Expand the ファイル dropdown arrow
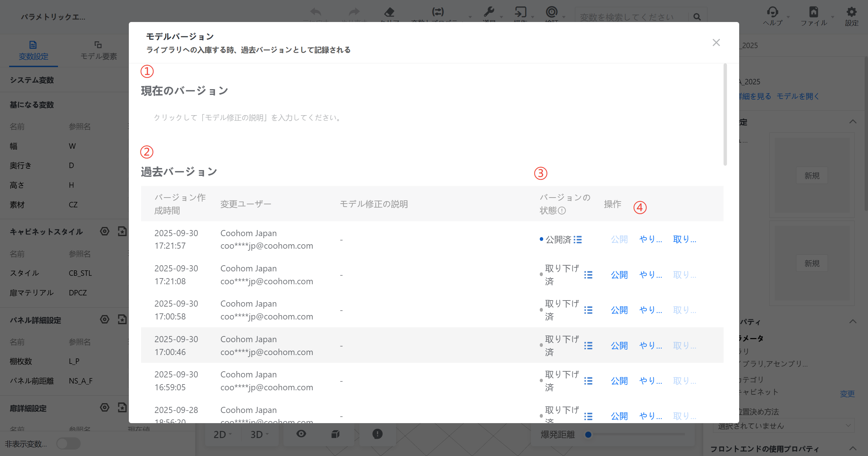 [x=832, y=17]
